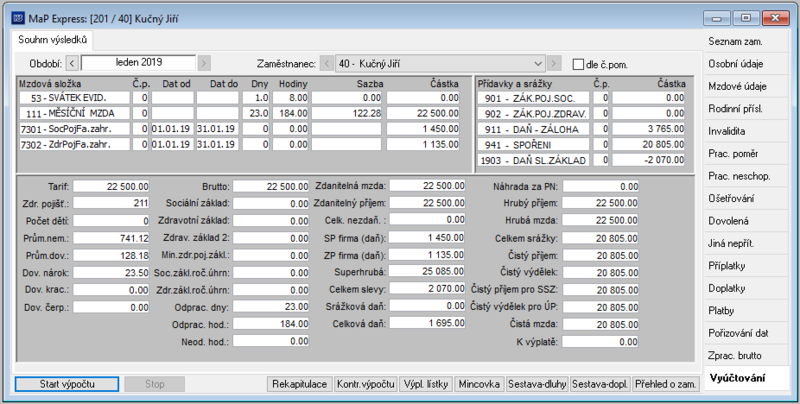The image size is (800, 404).
Task: Click the Dov. nárok field 23.50
Action: 111,273
